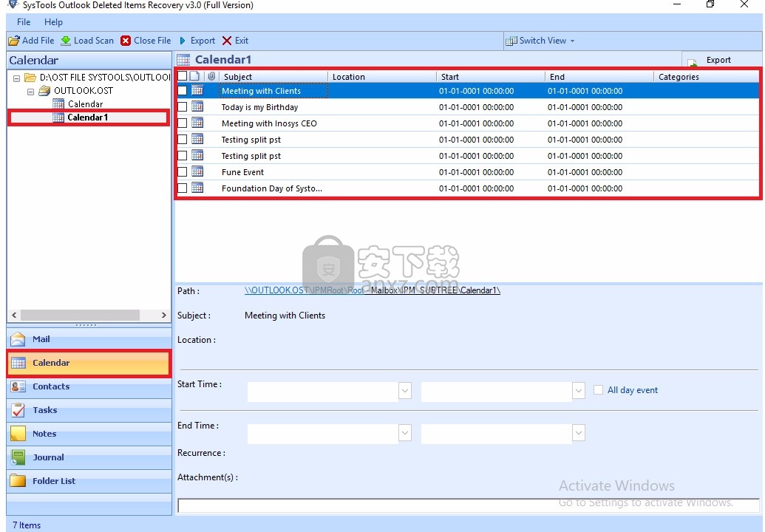Collapse the OUTLOOK.OST tree node
Image resolution: width=765 pixels, height=532 pixels.
click(30, 91)
